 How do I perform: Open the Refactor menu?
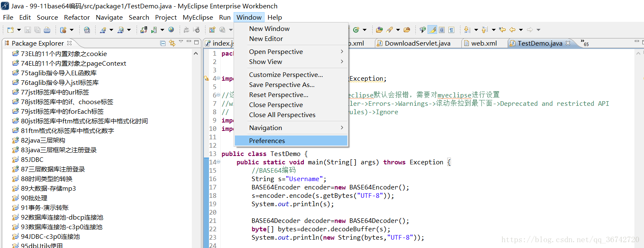pyautogui.click(x=77, y=17)
